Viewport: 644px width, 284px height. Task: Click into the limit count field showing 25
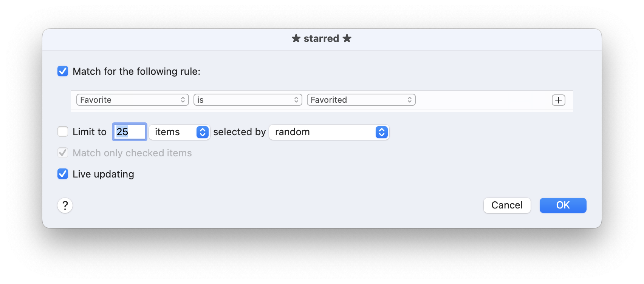pos(130,132)
